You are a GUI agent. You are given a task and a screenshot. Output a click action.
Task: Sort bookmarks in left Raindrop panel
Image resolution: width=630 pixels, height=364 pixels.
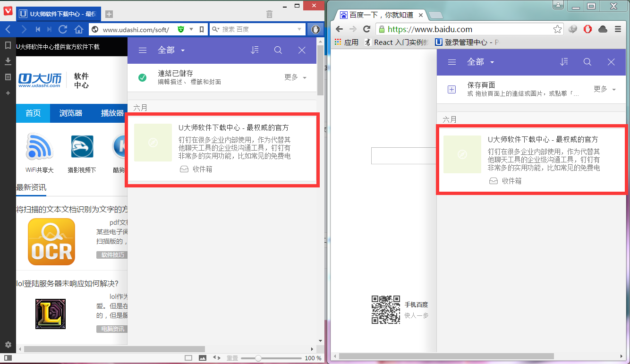click(x=255, y=50)
